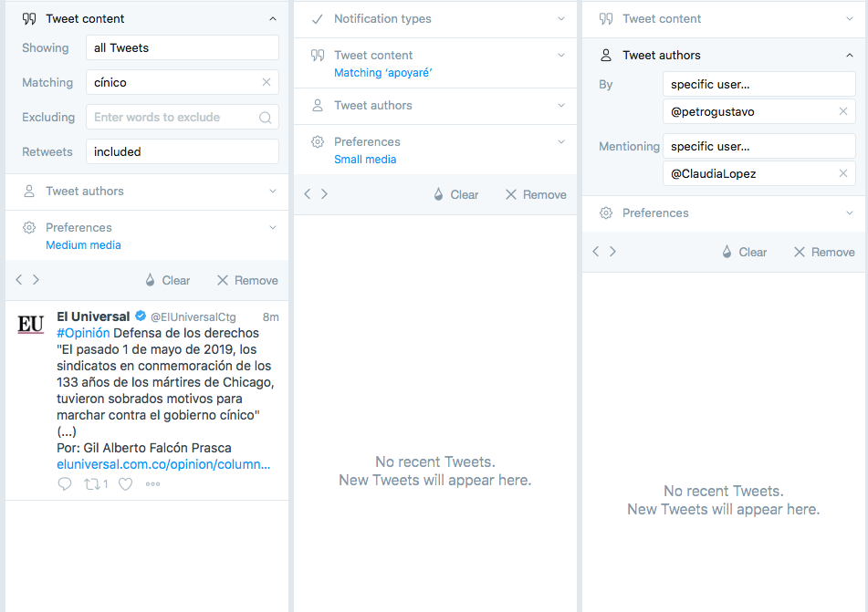Screen dimensions: 868x612
Task: Click the 'Small media' preference link
Action: click(x=365, y=160)
